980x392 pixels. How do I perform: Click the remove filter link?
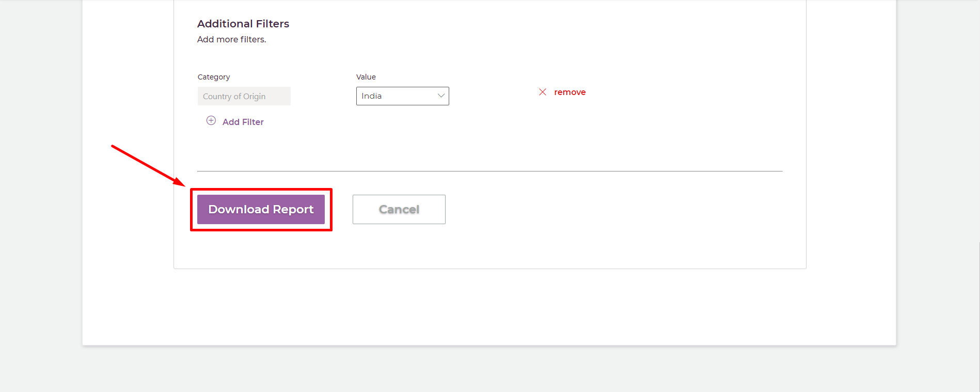570,92
